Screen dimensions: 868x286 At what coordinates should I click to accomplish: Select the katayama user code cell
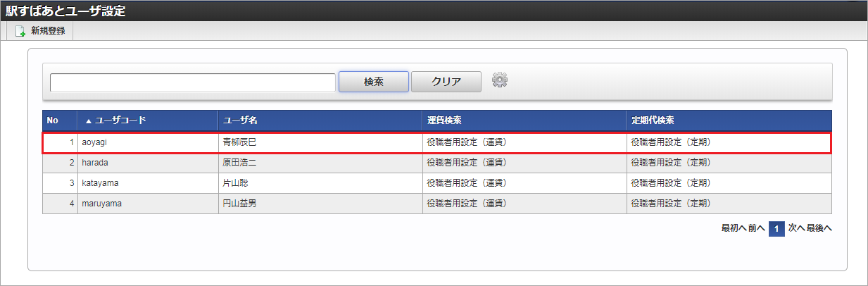tap(148, 183)
